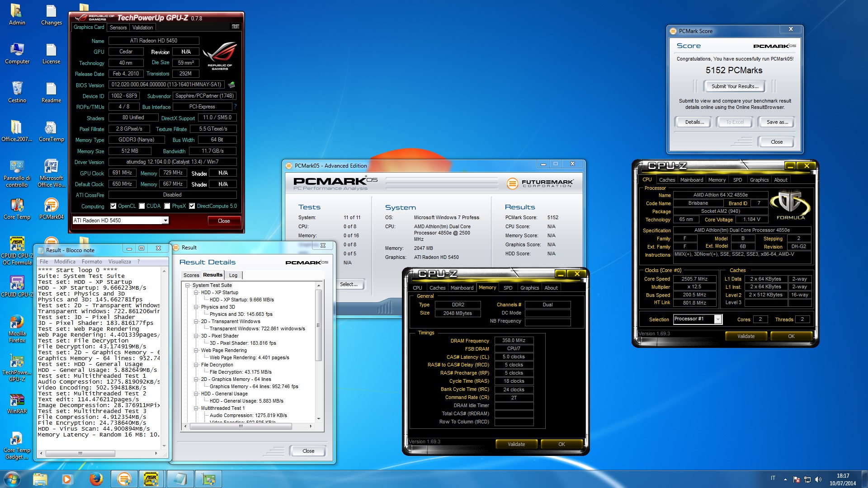Select the Computer desktop icon

click(x=17, y=53)
